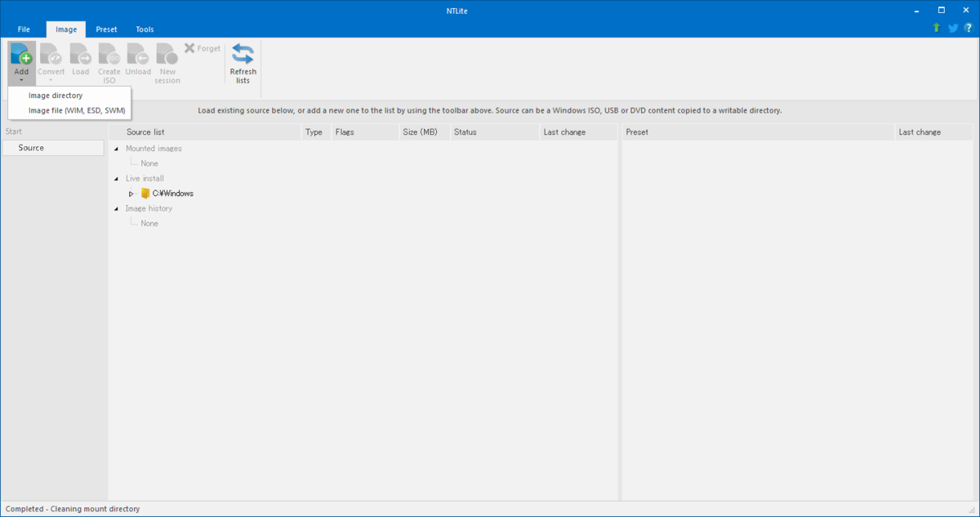Maximize the NTLite window
980x517 pixels.
pos(942,10)
